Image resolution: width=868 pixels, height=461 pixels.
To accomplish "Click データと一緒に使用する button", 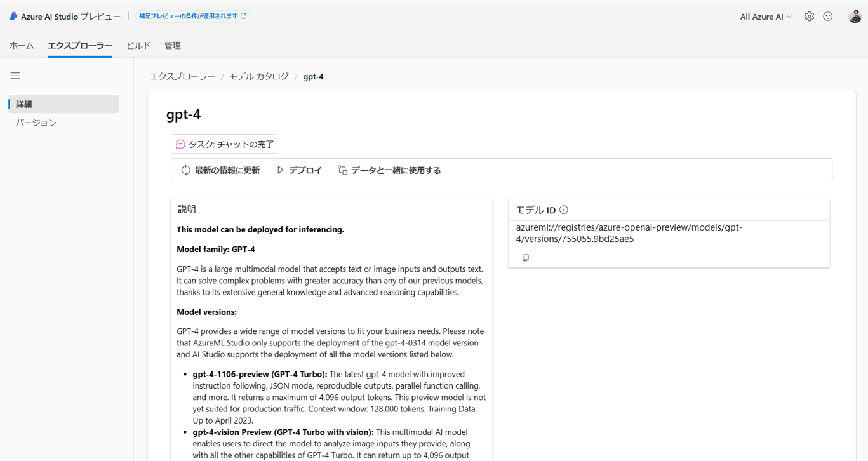I will (389, 170).
